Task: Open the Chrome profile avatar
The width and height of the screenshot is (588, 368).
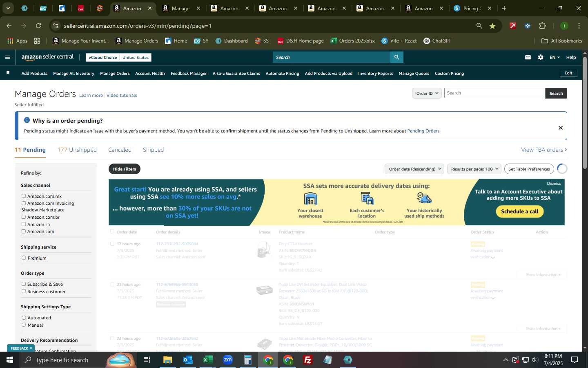Action: click(x=564, y=26)
